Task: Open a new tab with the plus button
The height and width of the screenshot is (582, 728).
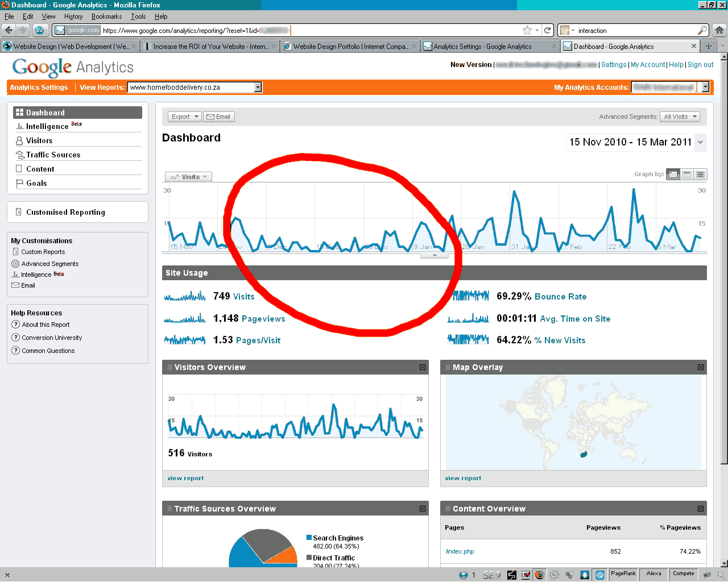Action: tap(708, 46)
